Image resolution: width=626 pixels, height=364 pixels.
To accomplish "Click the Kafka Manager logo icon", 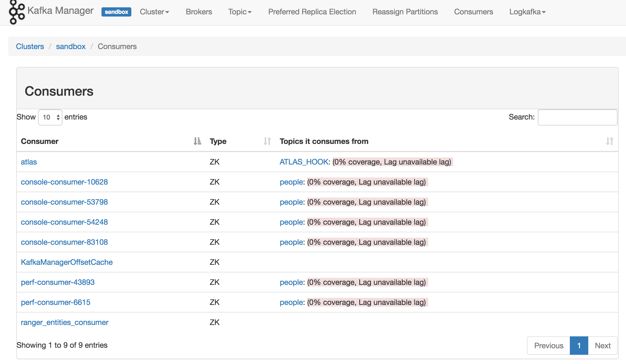I will click(x=16, y=12).
